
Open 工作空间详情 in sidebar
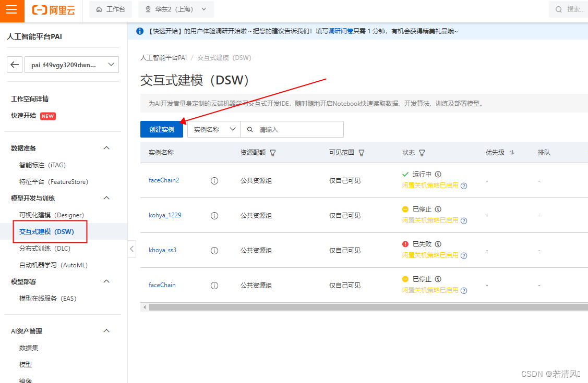(x=30, y=99)
